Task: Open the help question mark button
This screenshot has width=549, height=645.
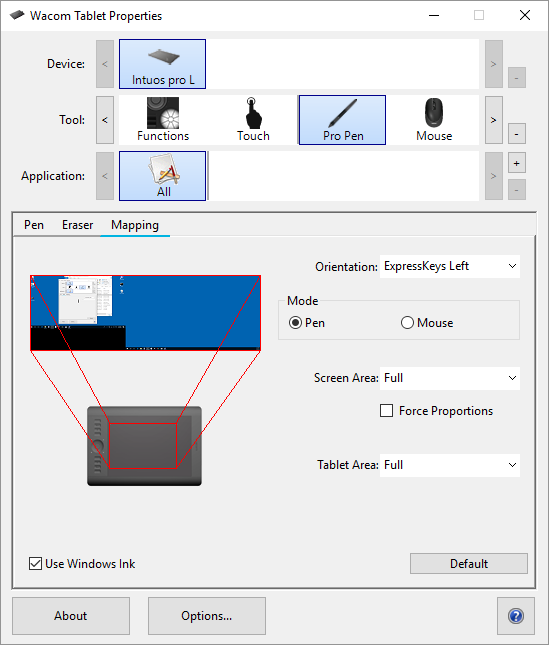Action: point(516,616)
